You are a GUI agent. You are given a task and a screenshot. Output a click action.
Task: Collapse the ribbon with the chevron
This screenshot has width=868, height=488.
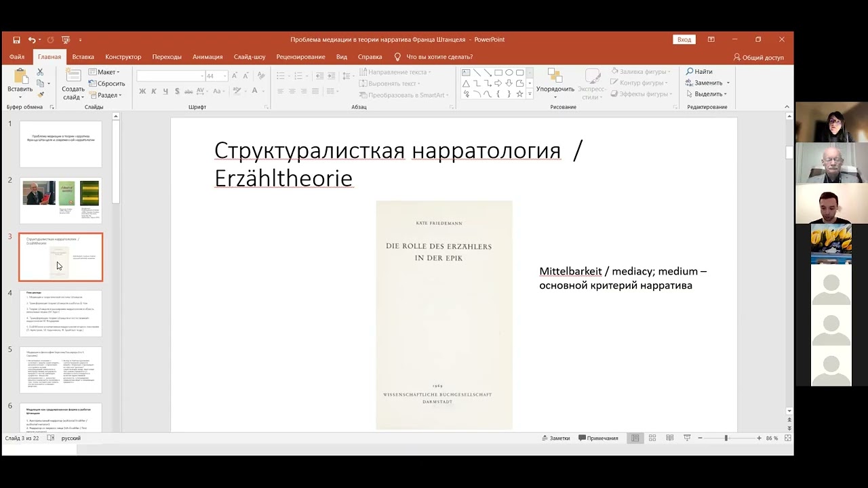click(x=787, y=107)
